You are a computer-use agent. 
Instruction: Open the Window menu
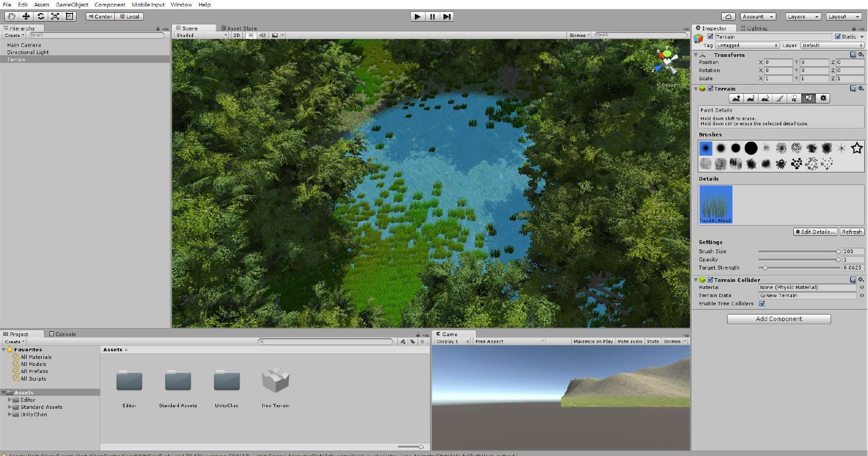pyautogui.click(x=181, y=4)
